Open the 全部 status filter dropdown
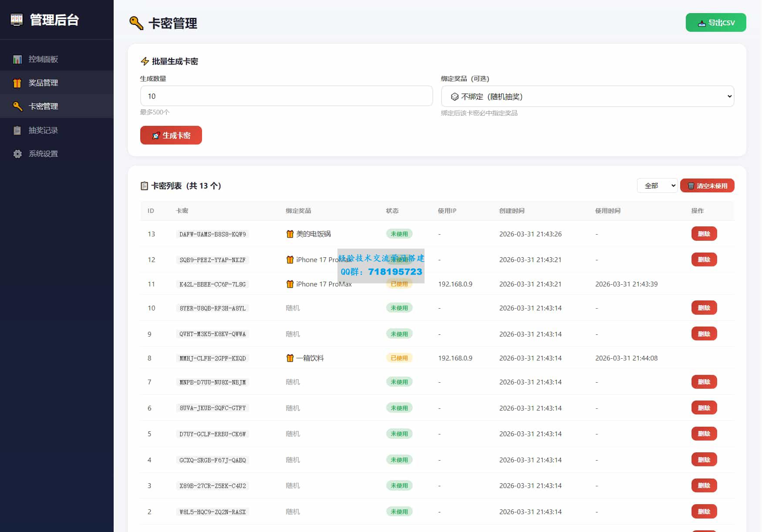Screen dimensions: 762x532 (657, 186)
